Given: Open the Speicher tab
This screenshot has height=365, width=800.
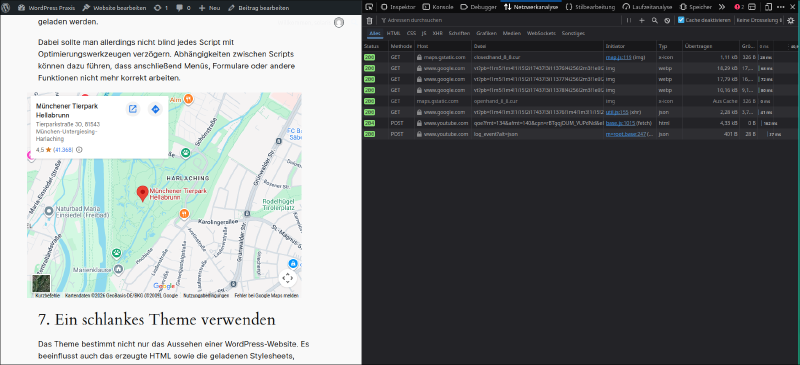Looking at the screenshot, I should [x=695, y=7].
